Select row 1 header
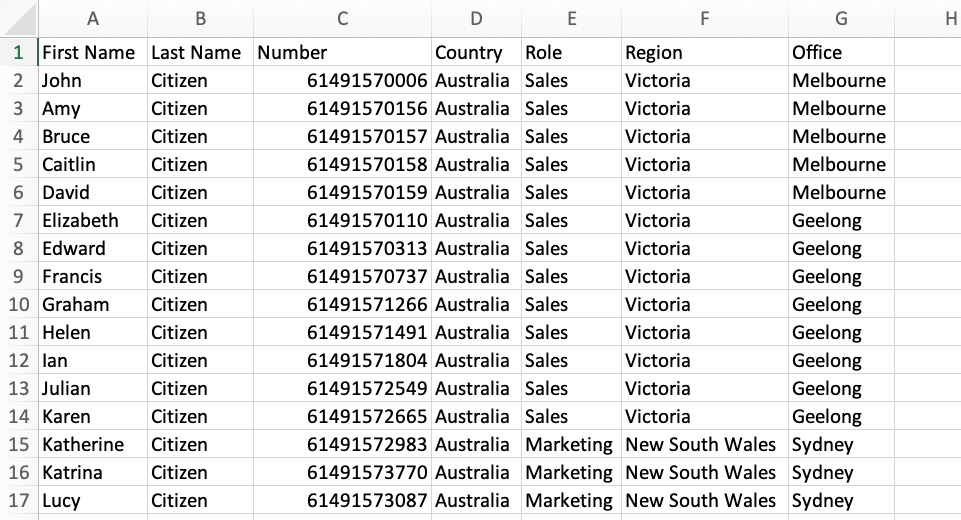961x520 pixels. (x=18, y=52)
